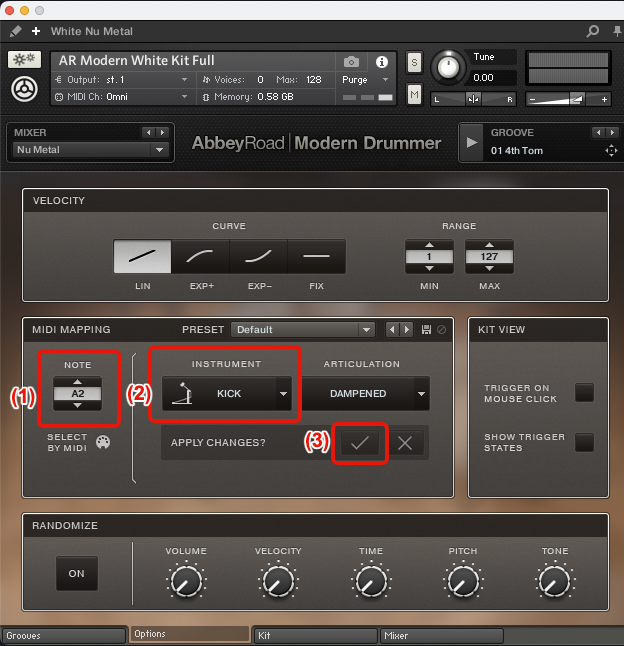Enable Select by MIDI icon
Viewport: 624px width, 646px height.
pyautogui.click(x=103, y=442)
